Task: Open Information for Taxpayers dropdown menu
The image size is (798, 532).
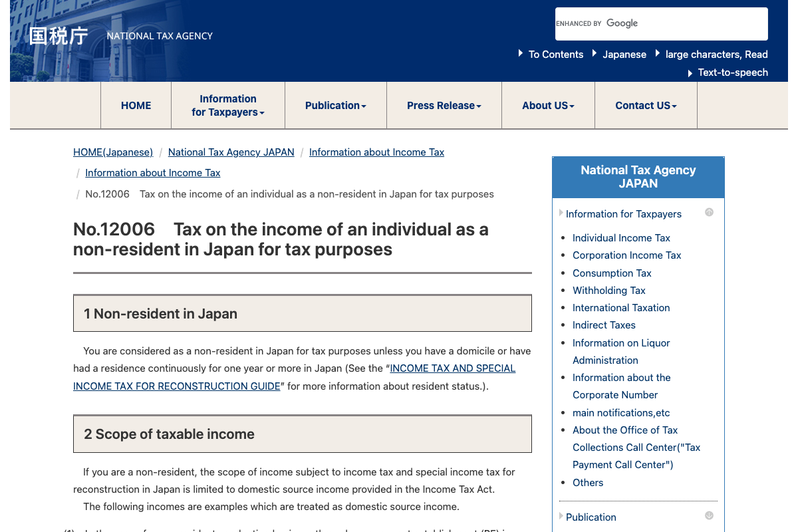Action: click(x=228, y=106)
